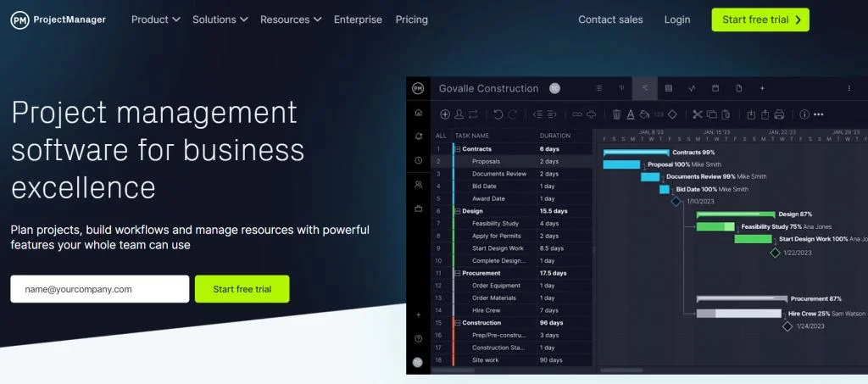
Task: Click the add task plus icon in toolbar
Action: coord(444,114)
